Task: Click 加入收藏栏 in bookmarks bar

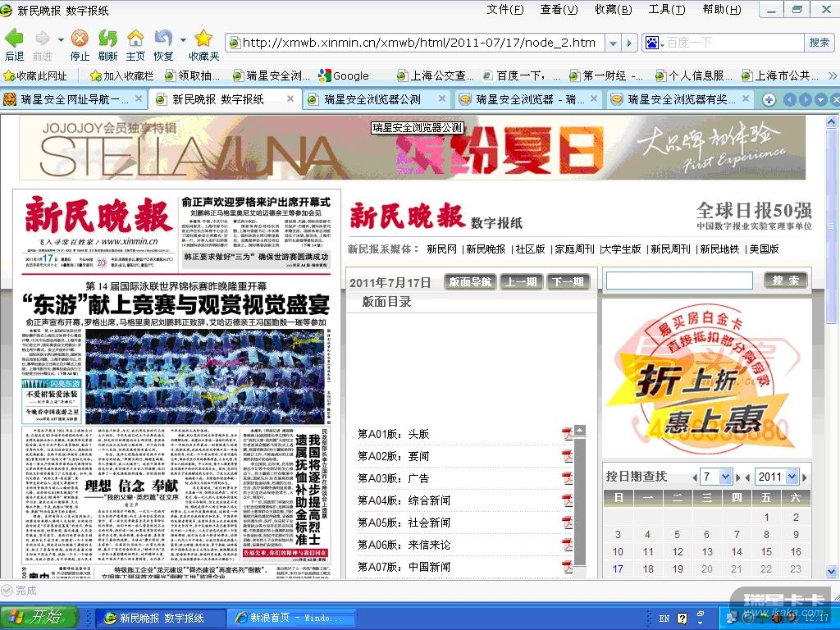Action: [122, 76]
